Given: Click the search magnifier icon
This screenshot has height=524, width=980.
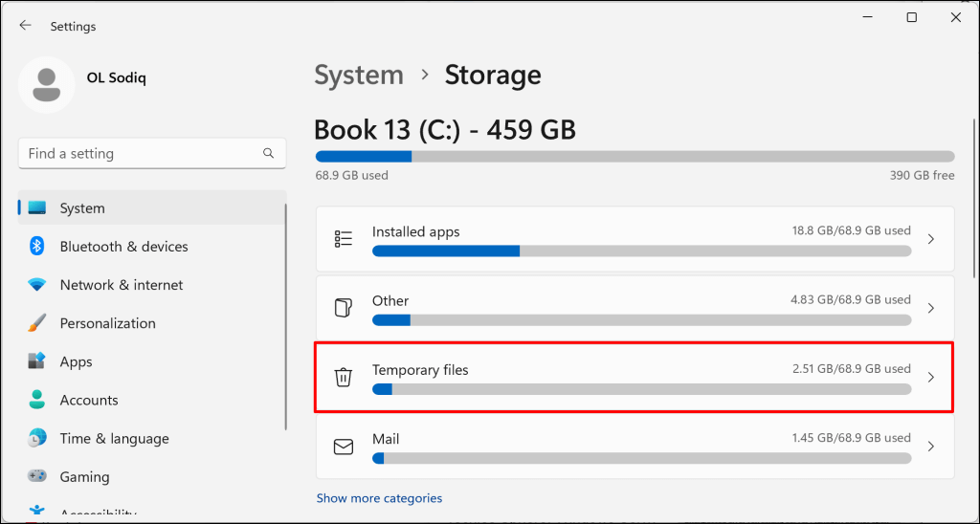Looking at the screenshot, I should pyautogui.click(x=269, y=153).
